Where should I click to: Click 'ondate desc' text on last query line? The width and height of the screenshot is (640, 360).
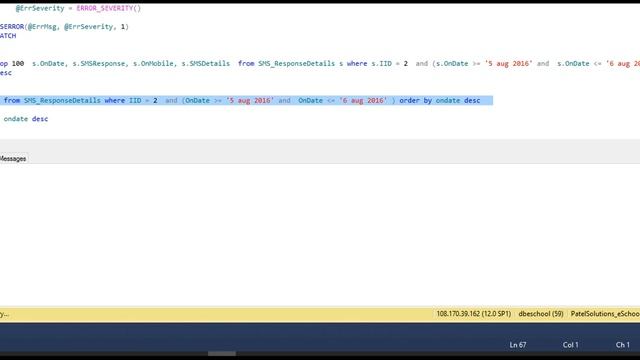pyautogui.click(x=26, y=119)
